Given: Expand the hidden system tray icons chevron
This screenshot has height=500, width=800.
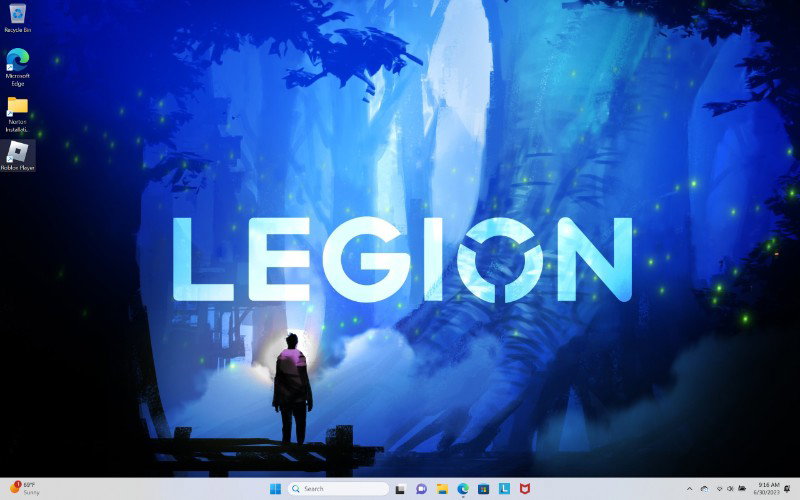Looking at the screenshot, I should [689, 489].
